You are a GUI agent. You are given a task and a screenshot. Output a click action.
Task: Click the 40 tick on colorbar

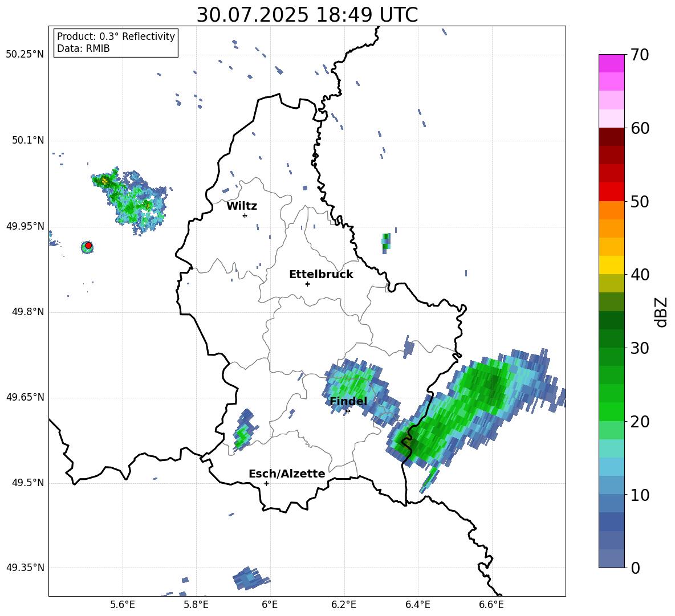[640, 275]
